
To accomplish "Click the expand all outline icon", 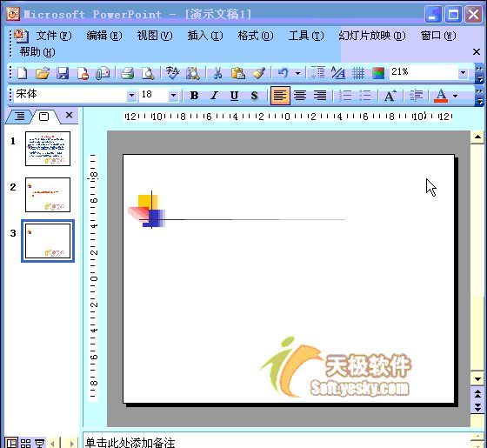I will pyautogui.click(x=317, y=73).
